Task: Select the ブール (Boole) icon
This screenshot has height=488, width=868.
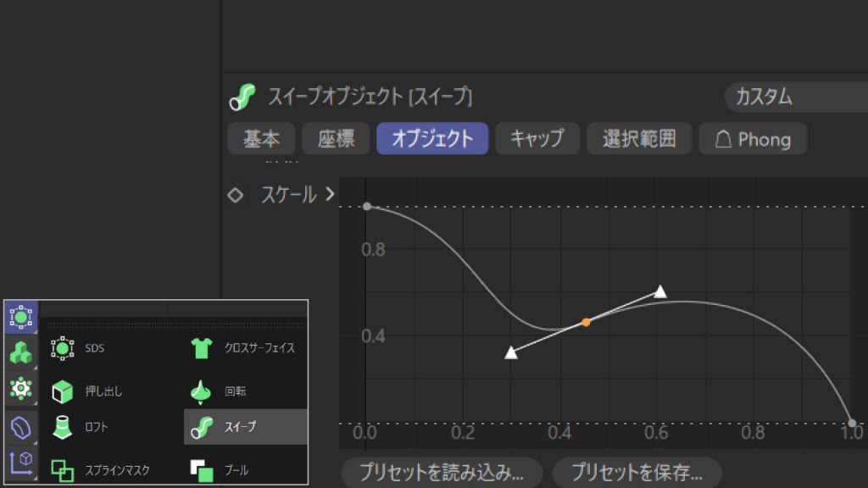Action: (201, 467)
